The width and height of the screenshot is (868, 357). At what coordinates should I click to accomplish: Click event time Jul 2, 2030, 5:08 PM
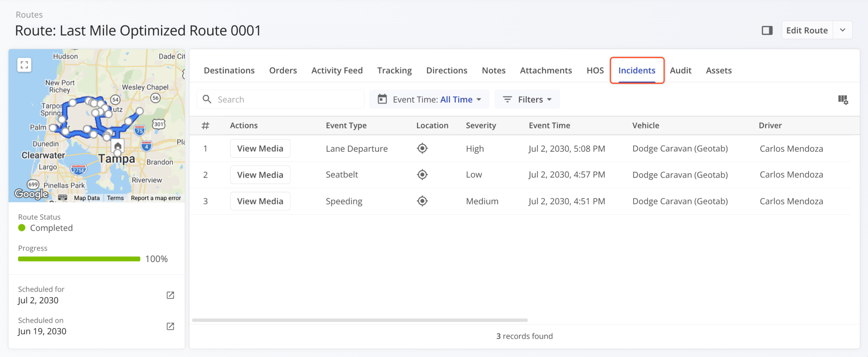567,148
